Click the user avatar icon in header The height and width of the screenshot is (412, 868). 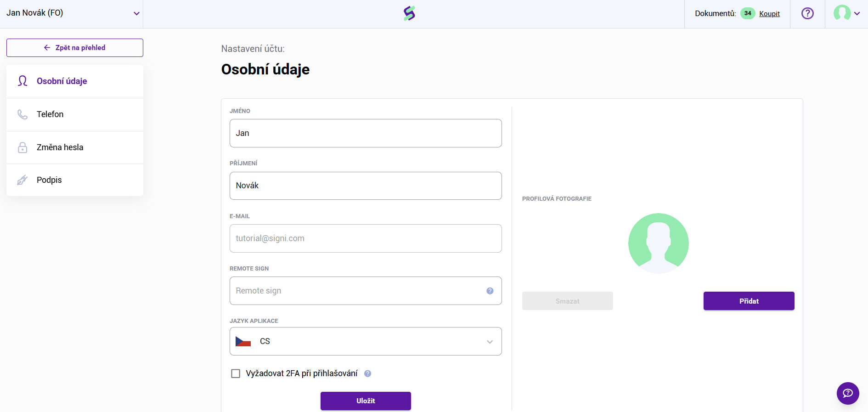pyautogui.click(x=842, y=13)
